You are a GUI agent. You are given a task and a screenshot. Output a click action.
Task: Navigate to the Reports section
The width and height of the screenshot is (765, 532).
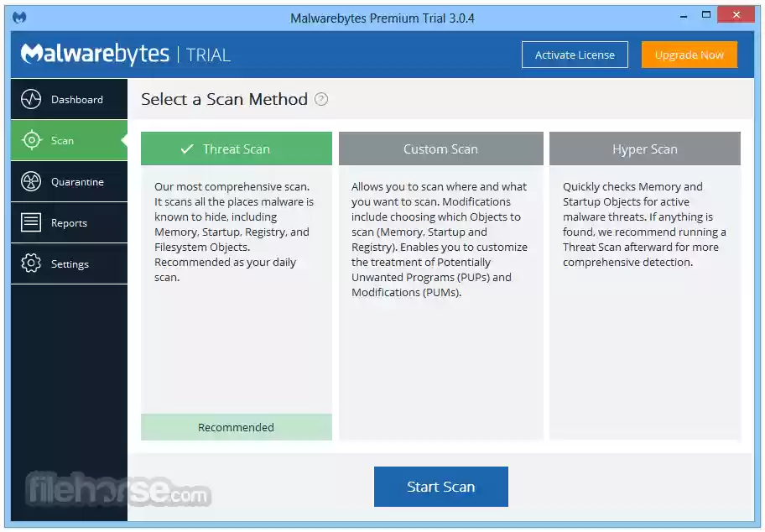pyautogui.click(x=69, y=222)
